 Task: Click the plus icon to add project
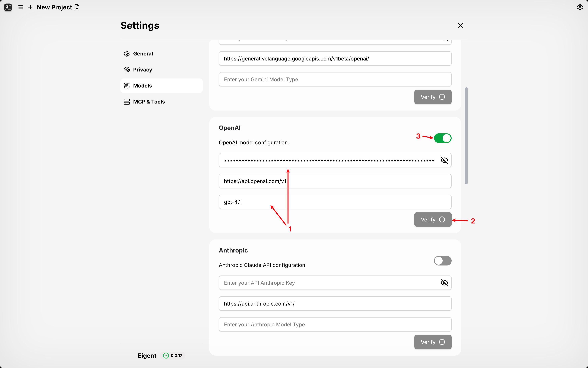tap(30, 7)
